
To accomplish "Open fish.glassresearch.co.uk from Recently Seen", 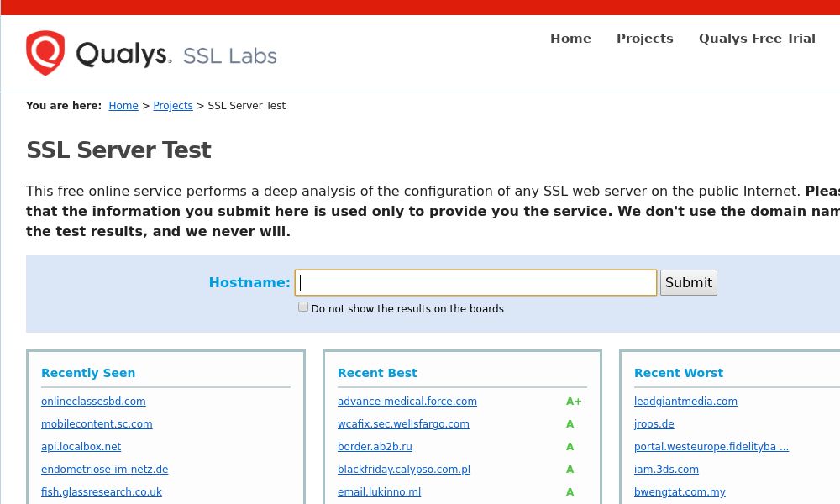I will click(x=102, y=492).
